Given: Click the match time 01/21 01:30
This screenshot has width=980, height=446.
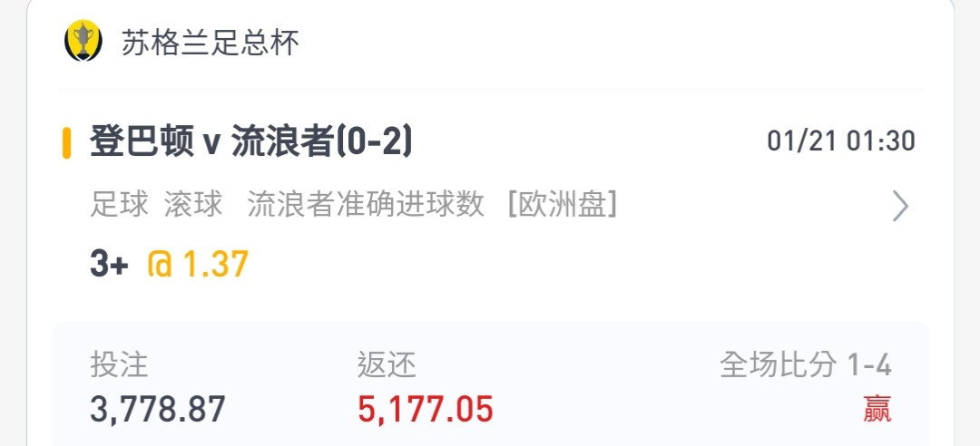Looking at the screenshot, I should coord(840,141).
